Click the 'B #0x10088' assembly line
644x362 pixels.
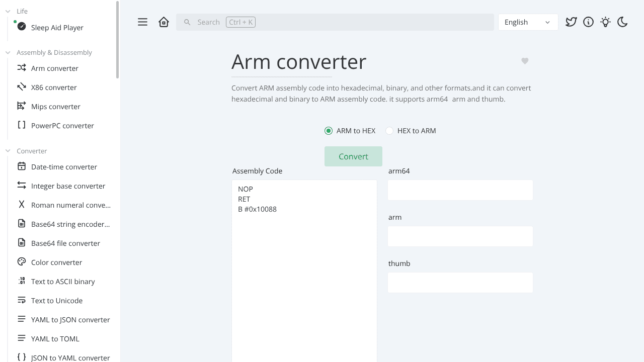(x=257, y=209)
